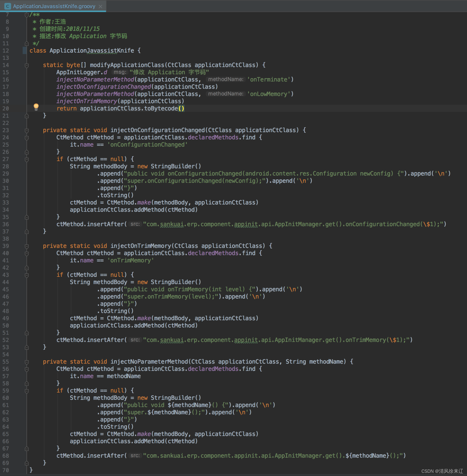Click injectOnTrimMemory definition on line 39
Screen dimensions: 467x476
click(141, 246)
